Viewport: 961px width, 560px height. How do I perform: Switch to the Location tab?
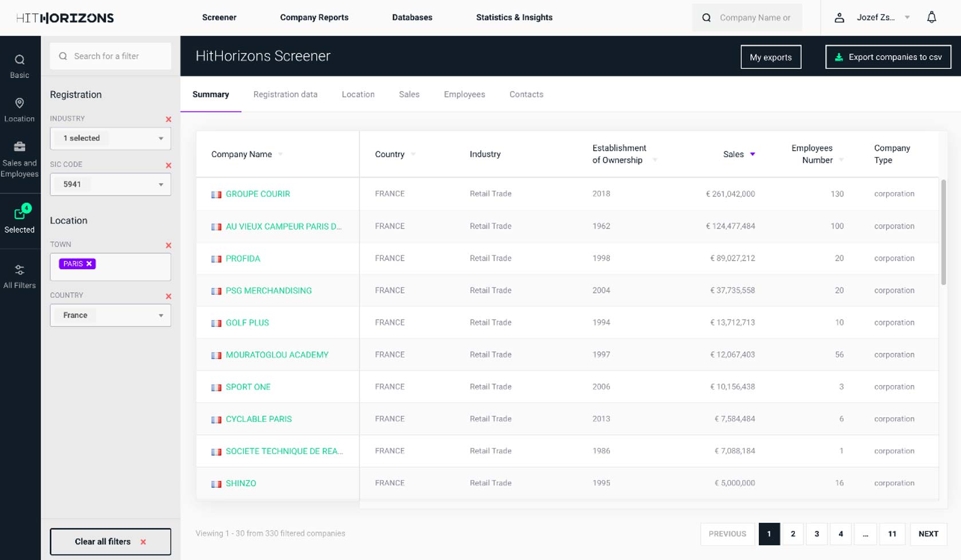358,94
